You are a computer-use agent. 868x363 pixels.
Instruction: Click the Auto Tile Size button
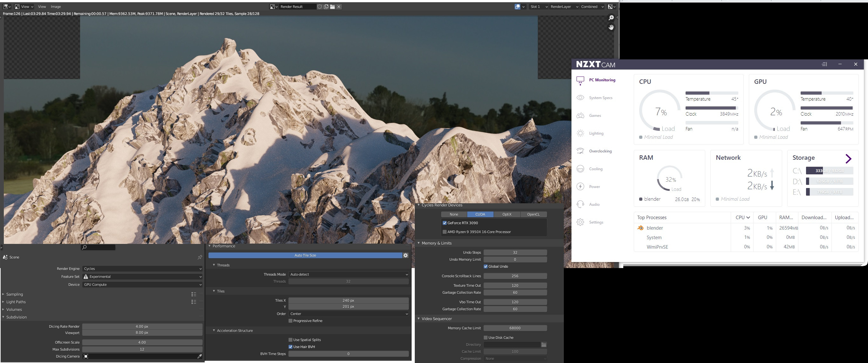pyautogui.click(x=305, y=255)
